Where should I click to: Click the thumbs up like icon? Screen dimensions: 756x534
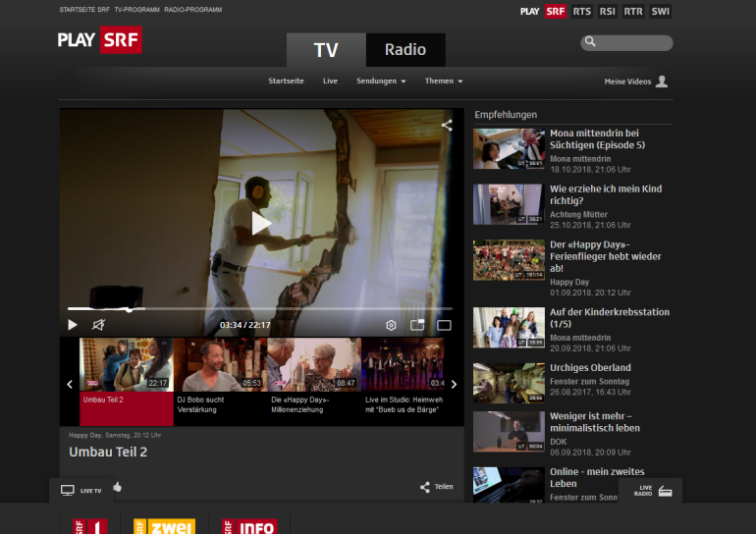pyautogui.click(x=117, y=487)
